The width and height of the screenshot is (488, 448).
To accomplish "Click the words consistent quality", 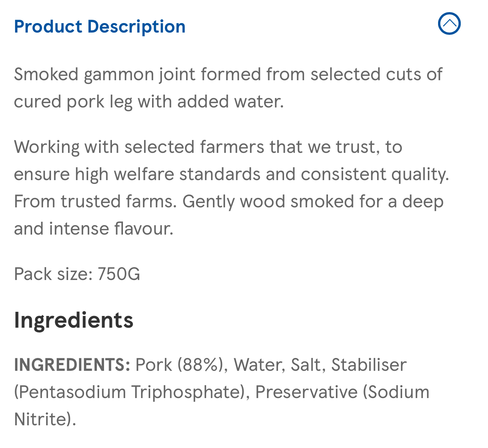I will [375, 174].
